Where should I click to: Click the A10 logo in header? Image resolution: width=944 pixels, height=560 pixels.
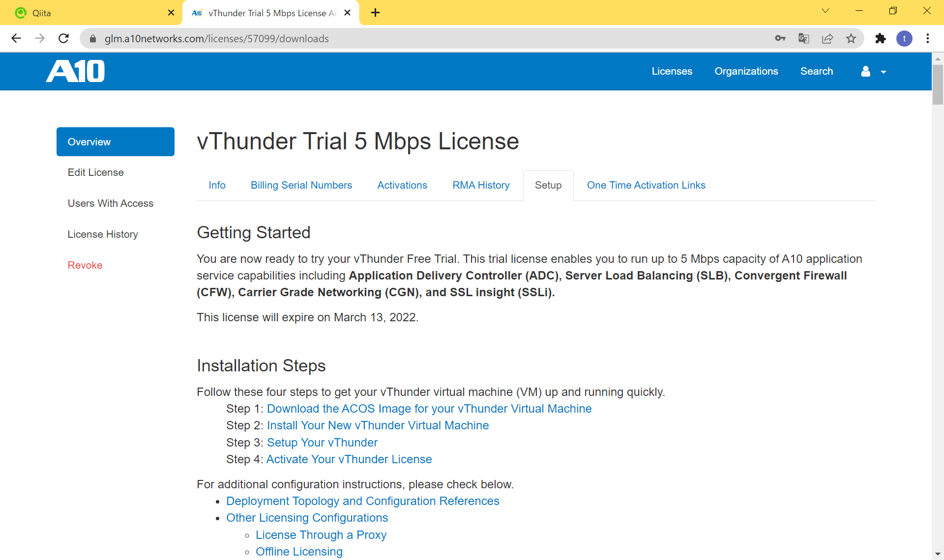tap(75, 71)
